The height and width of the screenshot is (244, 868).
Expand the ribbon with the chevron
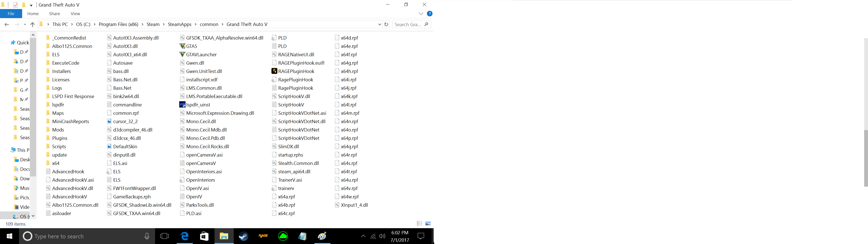[x=421, y=14]
